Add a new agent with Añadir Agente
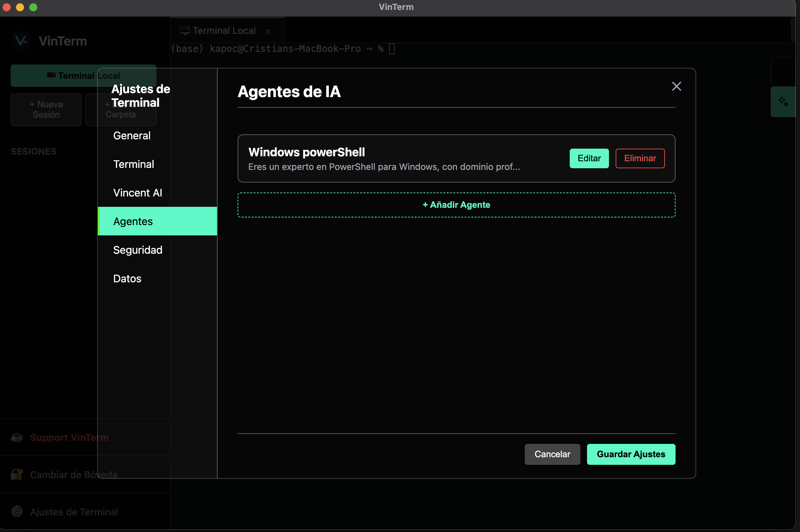This screenshot has height=532, width=800. point(456,205)
